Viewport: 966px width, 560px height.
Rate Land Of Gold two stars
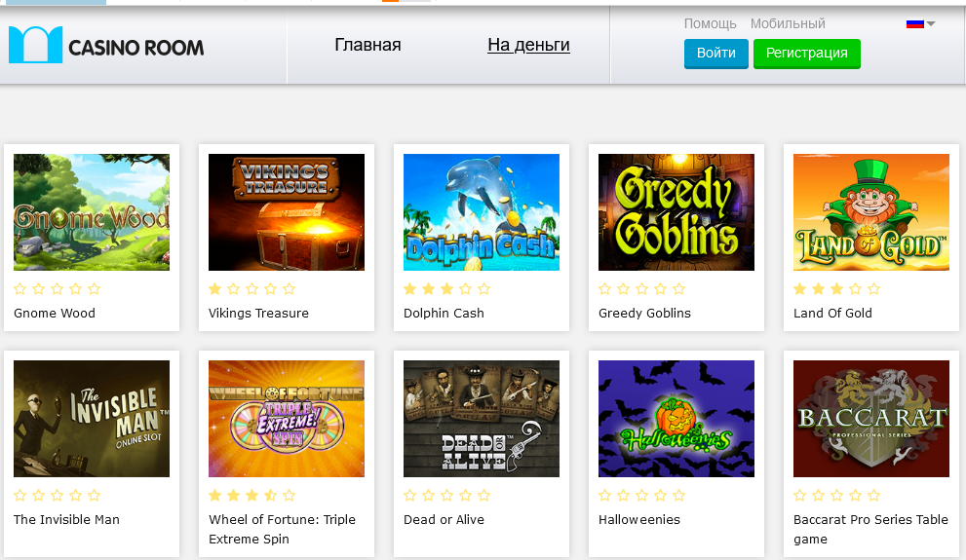818,288
